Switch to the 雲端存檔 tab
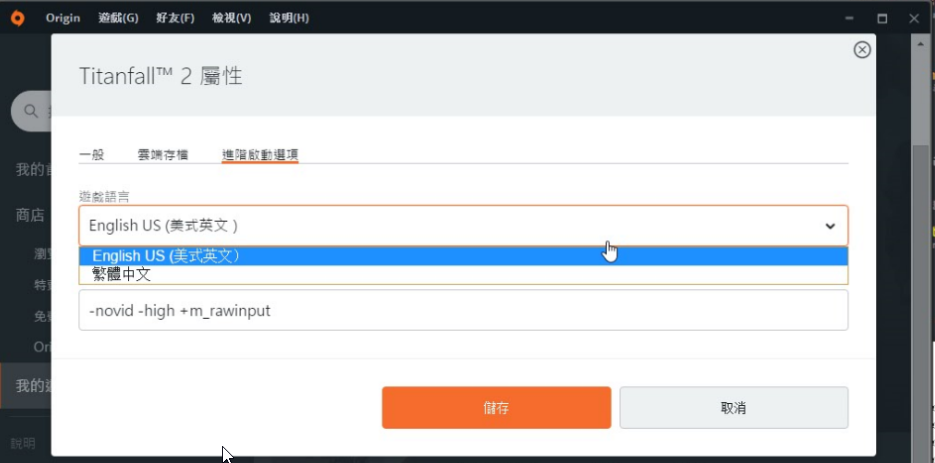935x463 pixels. click(163, 155)
